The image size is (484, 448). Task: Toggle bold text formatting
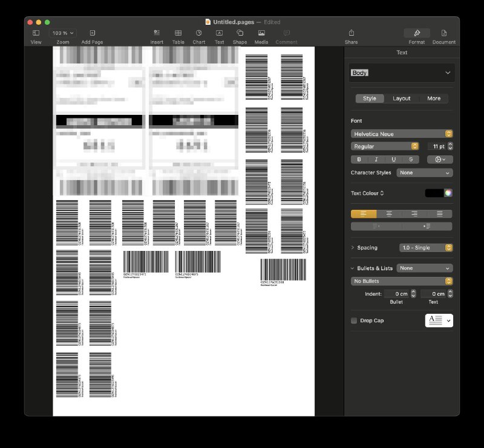[359, 160]
